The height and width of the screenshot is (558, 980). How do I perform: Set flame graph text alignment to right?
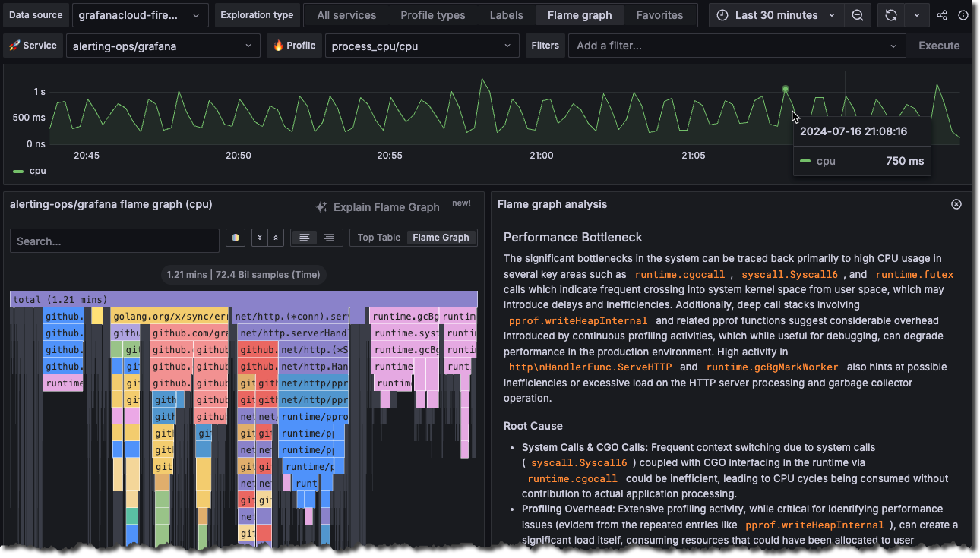328,237
